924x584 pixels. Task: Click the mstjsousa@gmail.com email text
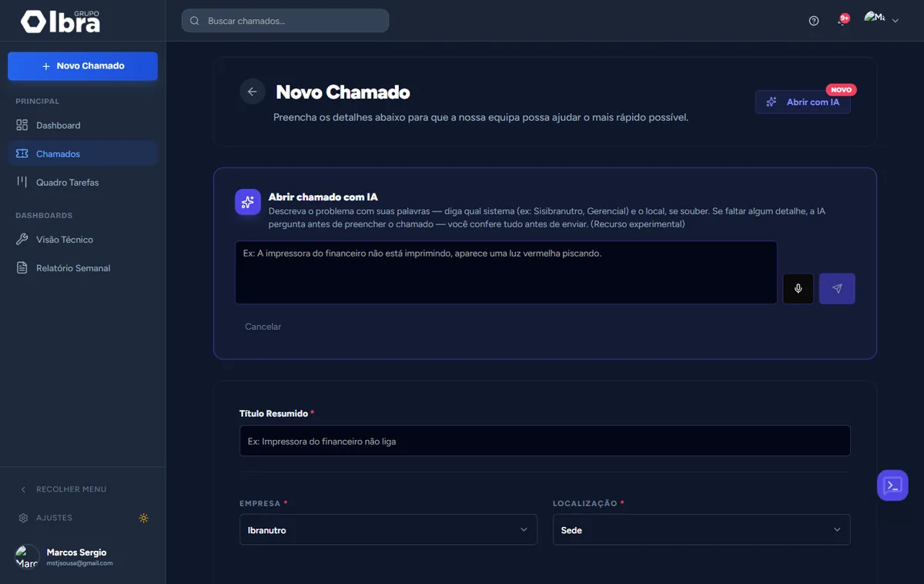pyautogui.click(x=79, y=563)
